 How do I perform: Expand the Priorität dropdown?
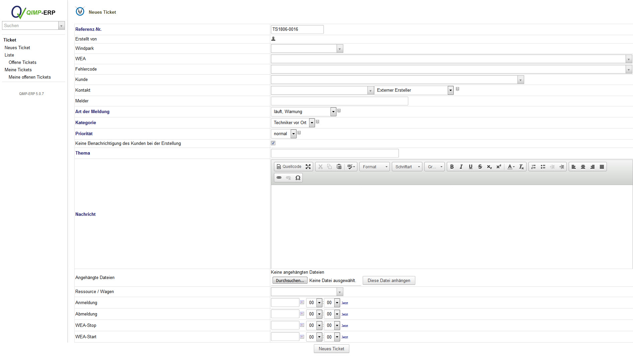tap(293, 134)
